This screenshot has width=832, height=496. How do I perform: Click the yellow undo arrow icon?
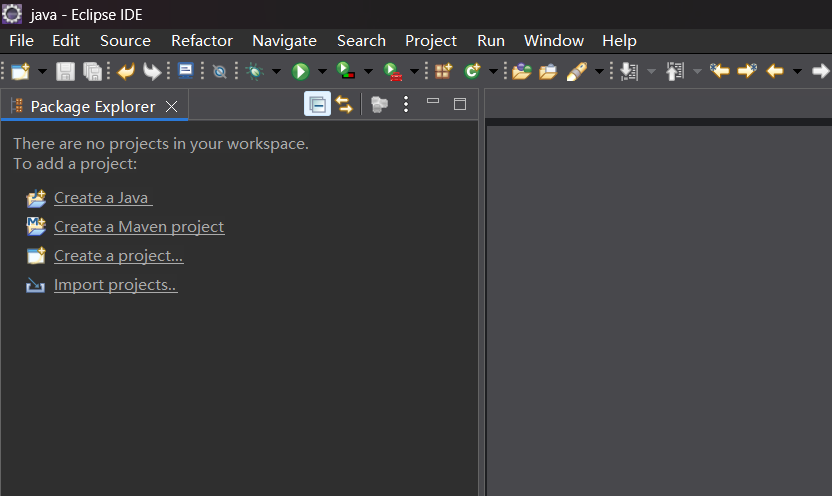[x=126, y=71]
